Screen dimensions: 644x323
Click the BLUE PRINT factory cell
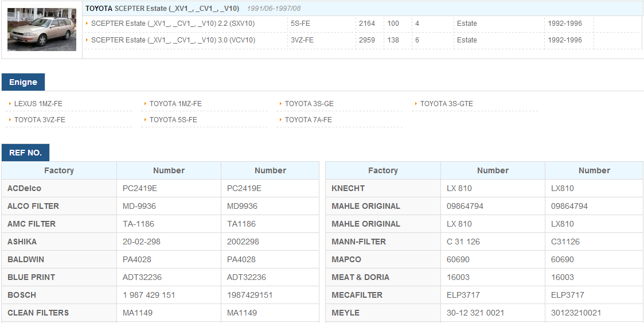(x=59, y=277)
